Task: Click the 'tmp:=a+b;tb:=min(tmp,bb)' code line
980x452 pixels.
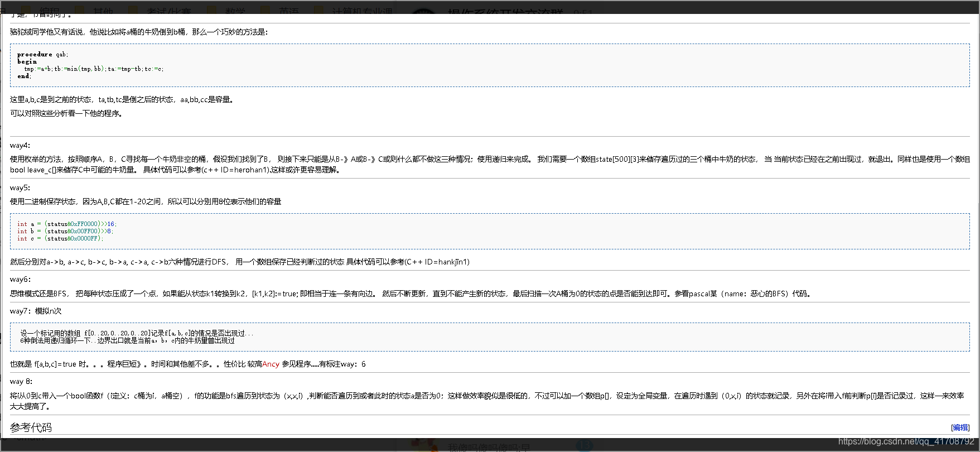Action: click(94, 69)
